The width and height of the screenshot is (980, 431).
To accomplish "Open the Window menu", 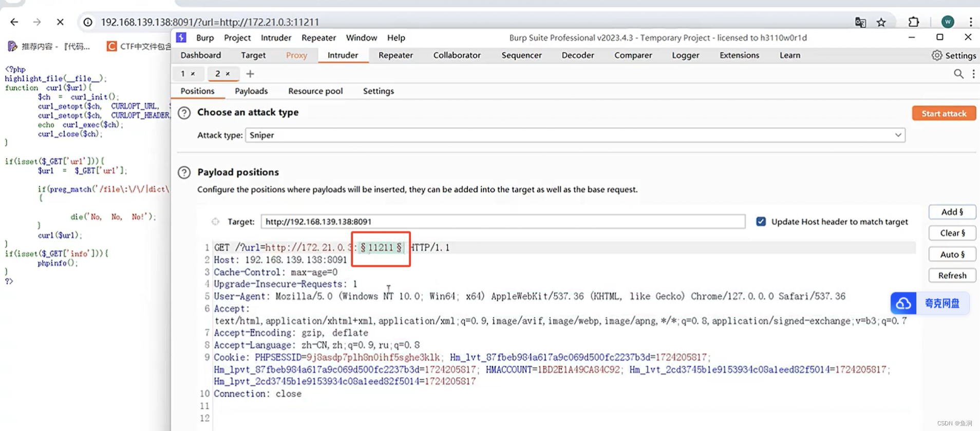I will click(x=362, y=37).
